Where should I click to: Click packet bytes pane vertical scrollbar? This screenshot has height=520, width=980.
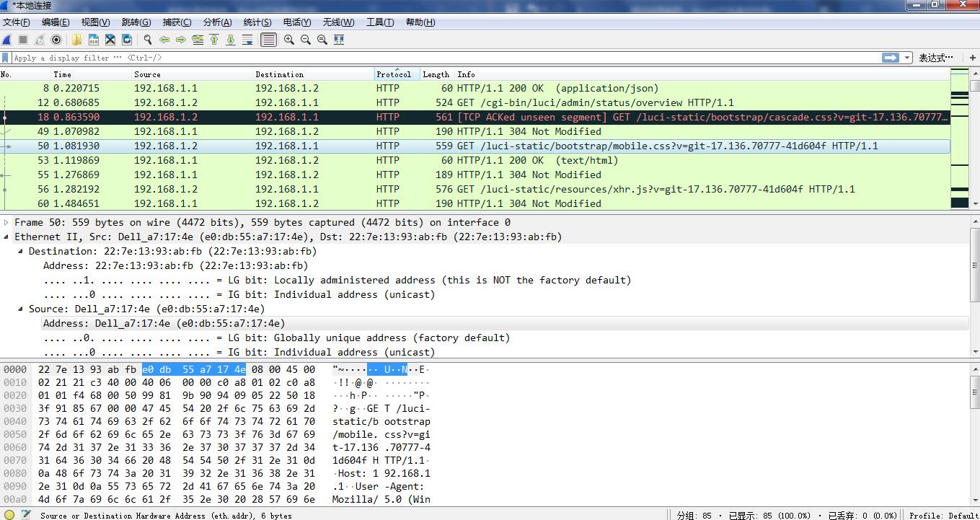tap(975, 433)
